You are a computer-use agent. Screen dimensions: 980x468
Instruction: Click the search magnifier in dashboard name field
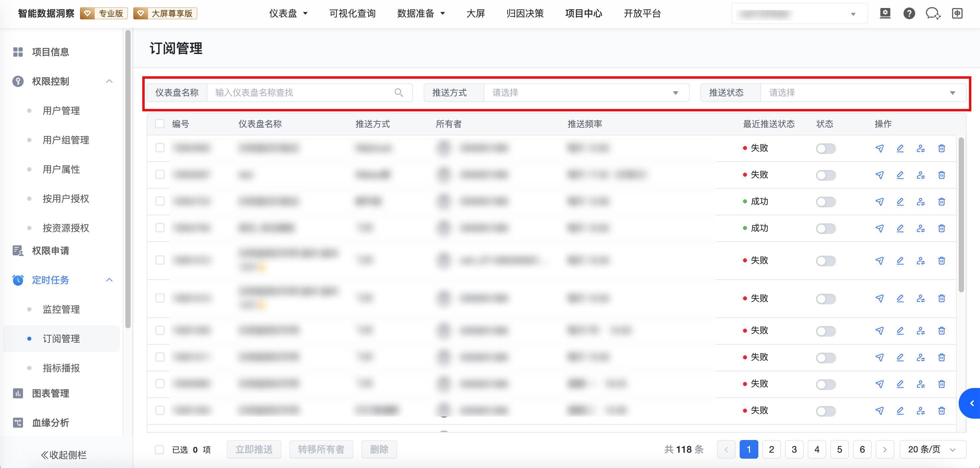click(x=398, y=93)
